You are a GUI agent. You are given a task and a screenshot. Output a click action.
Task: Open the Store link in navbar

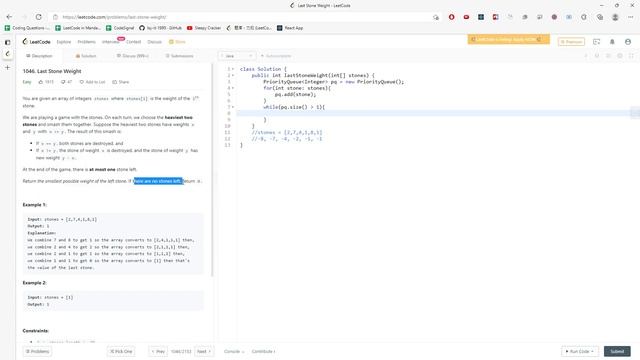(x=177, y=42)
